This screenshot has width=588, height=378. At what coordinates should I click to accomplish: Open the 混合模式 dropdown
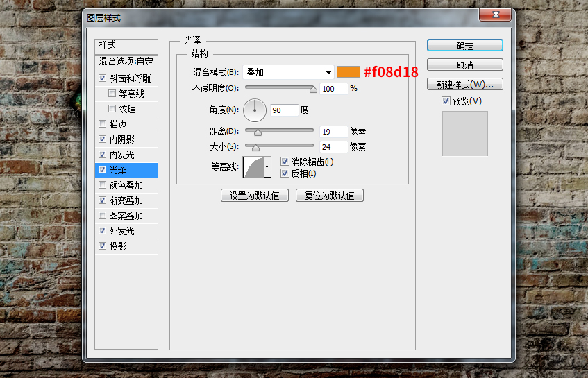click(x=288, y=72)
